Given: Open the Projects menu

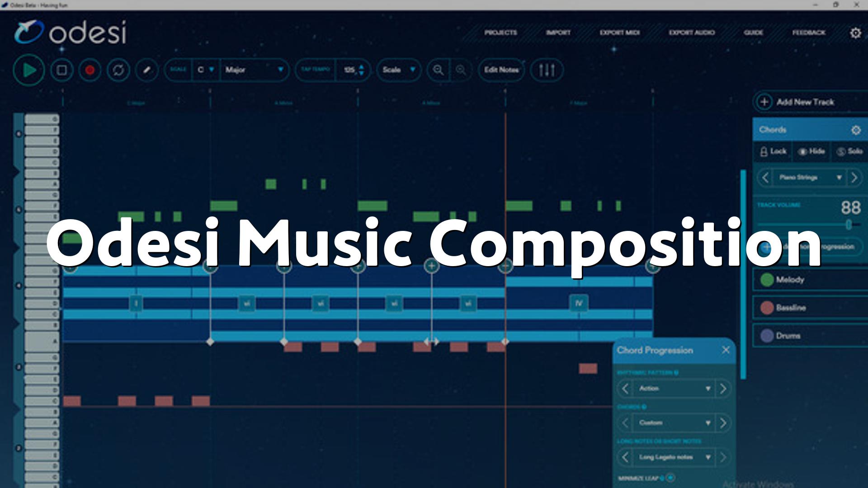Looking at the screenshot, I should pos(500,33).
